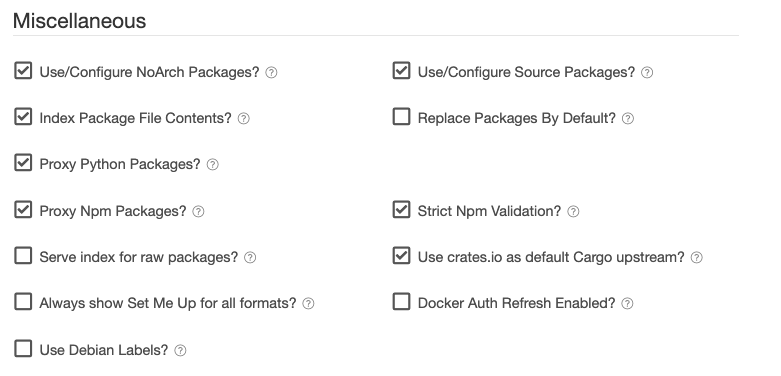Show help for Proxy Npm Packages
781x376 pixels.
198,212
